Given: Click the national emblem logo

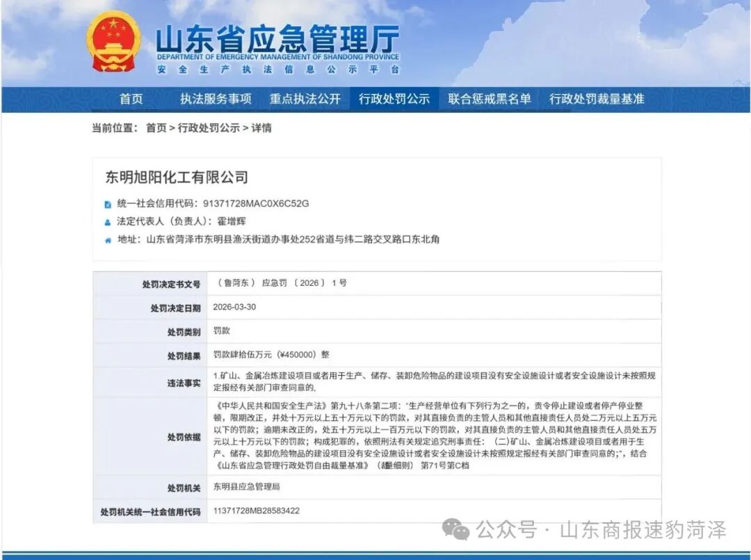Looking at the screenshot, I should click(114, 42).
